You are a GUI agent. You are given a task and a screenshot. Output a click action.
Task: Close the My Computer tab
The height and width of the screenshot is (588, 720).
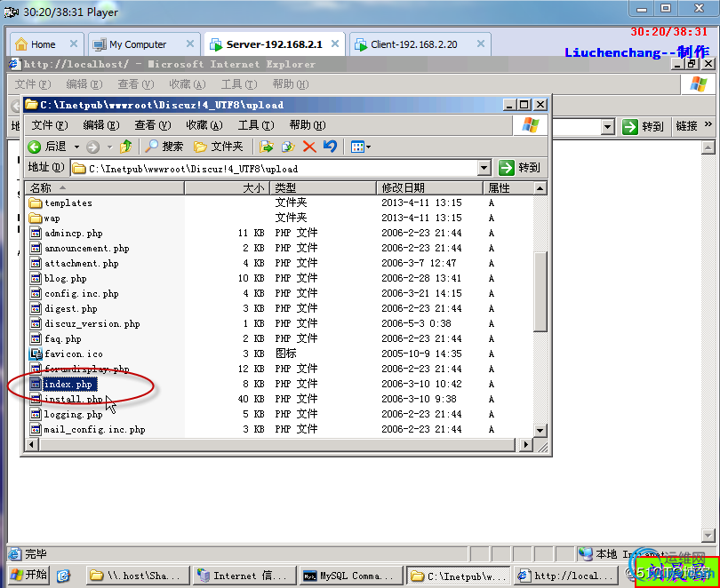point(189,44)
